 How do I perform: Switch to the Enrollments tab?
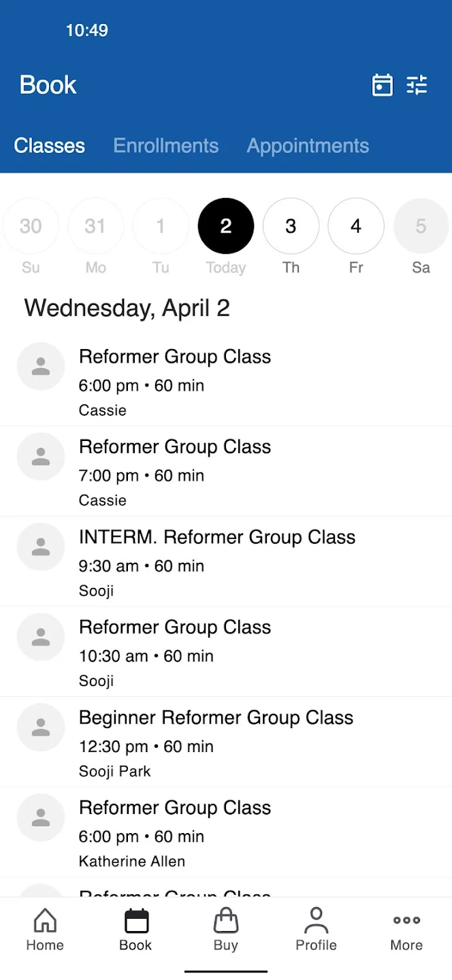[165, 146]
